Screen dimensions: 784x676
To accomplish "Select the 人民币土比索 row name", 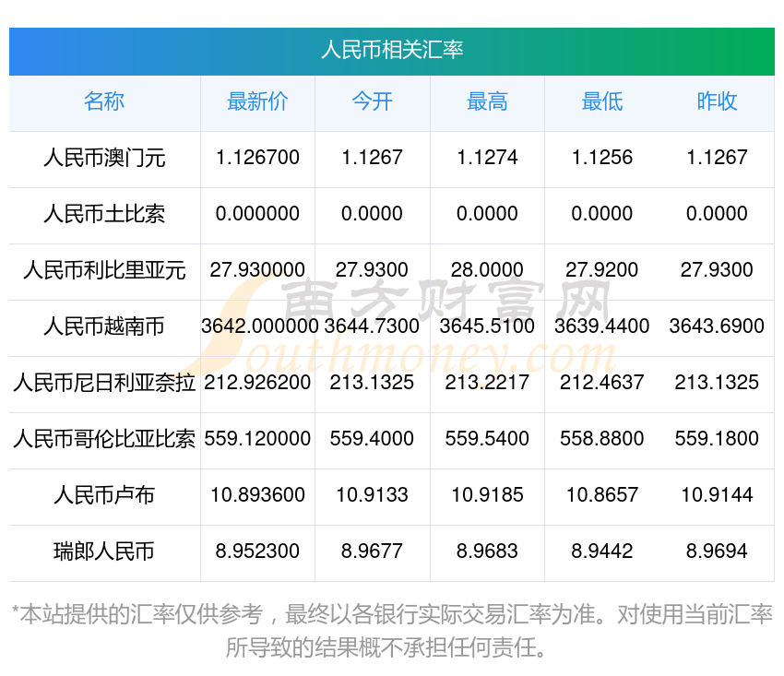I will (104, 214).
